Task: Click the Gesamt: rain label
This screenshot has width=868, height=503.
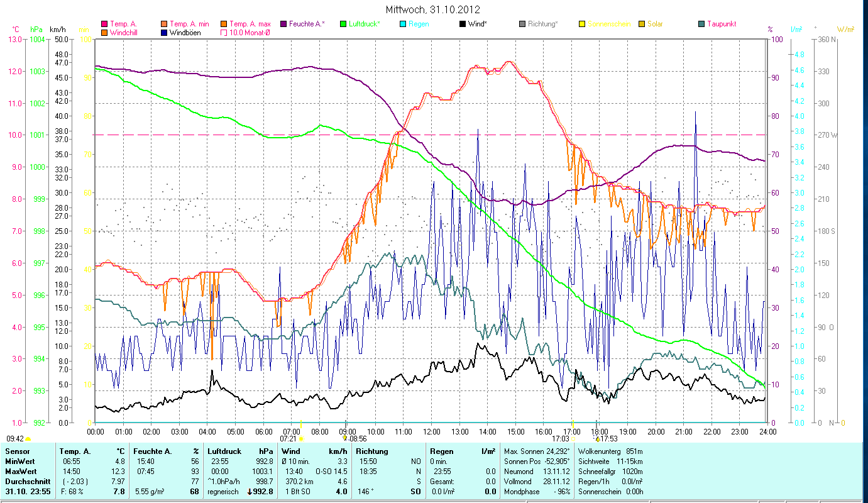Action: 442,482
